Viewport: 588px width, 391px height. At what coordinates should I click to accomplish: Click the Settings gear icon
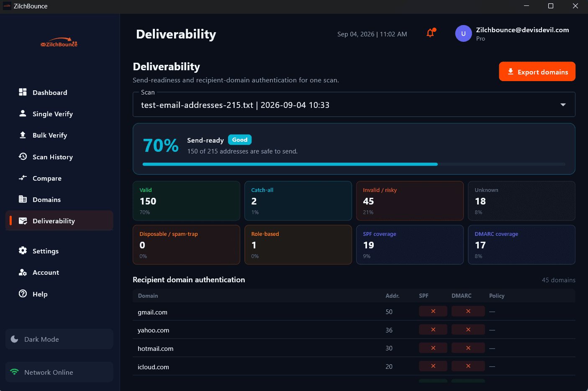23,250
